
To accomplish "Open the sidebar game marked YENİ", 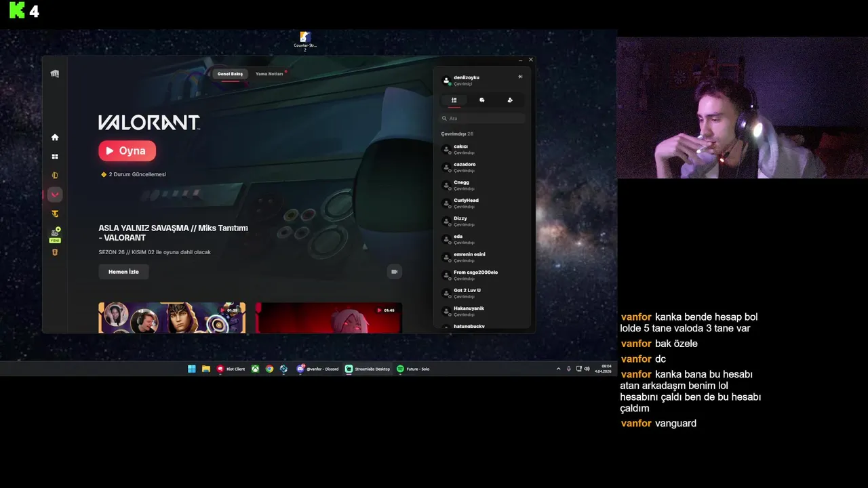I will pyautogui.click(x=55, y=235).
